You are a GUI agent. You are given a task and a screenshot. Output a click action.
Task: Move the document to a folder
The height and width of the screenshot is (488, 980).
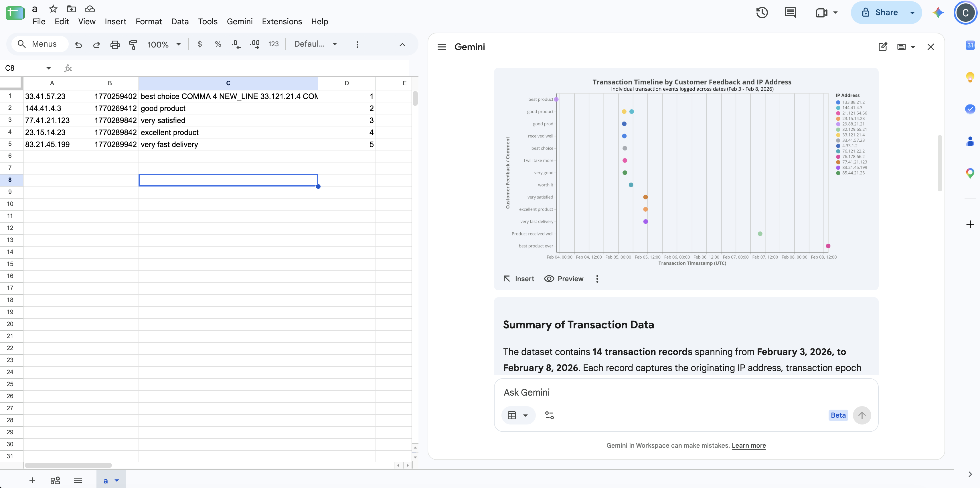[x=72, y=9]
